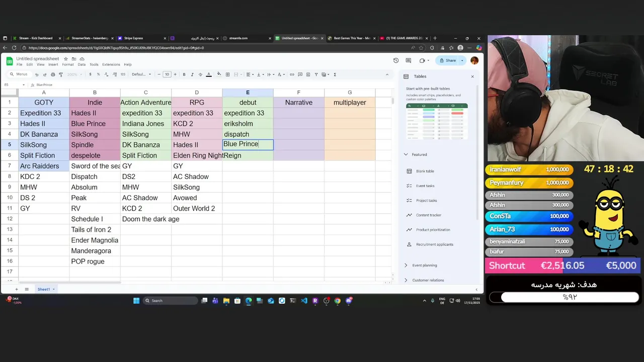Click the move to folder icon
This screenshot has width=644, height=362.
coord(73,59)
